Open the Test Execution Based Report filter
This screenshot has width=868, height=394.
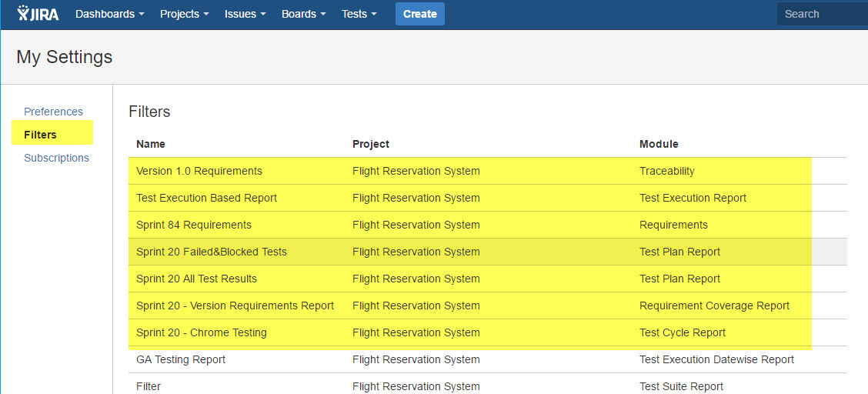pyautogui.click(x=206, y=198)
